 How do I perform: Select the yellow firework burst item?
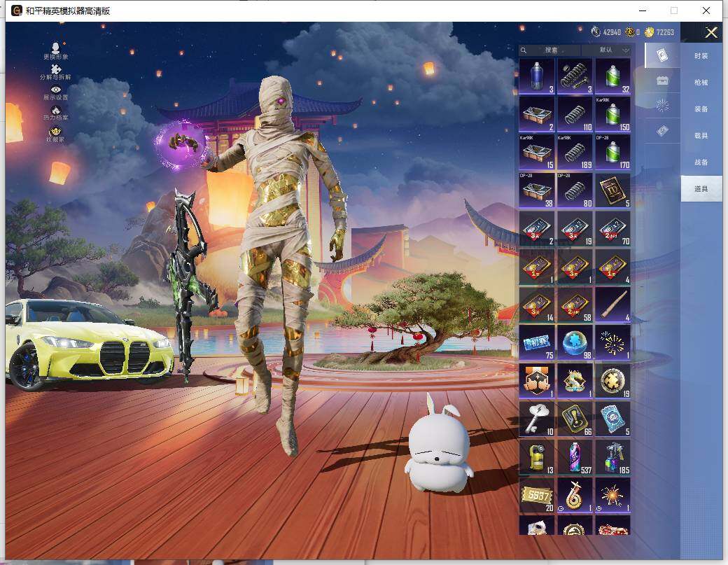coord(613,342)
